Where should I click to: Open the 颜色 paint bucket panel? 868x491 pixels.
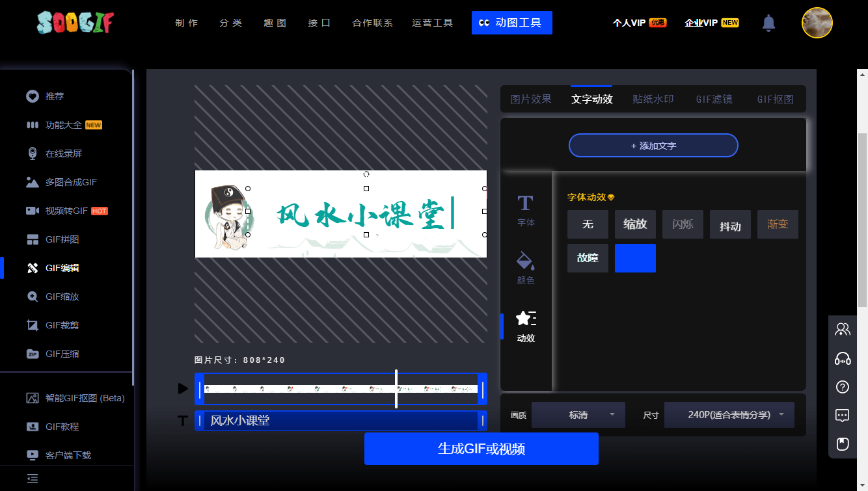point(526,269)
